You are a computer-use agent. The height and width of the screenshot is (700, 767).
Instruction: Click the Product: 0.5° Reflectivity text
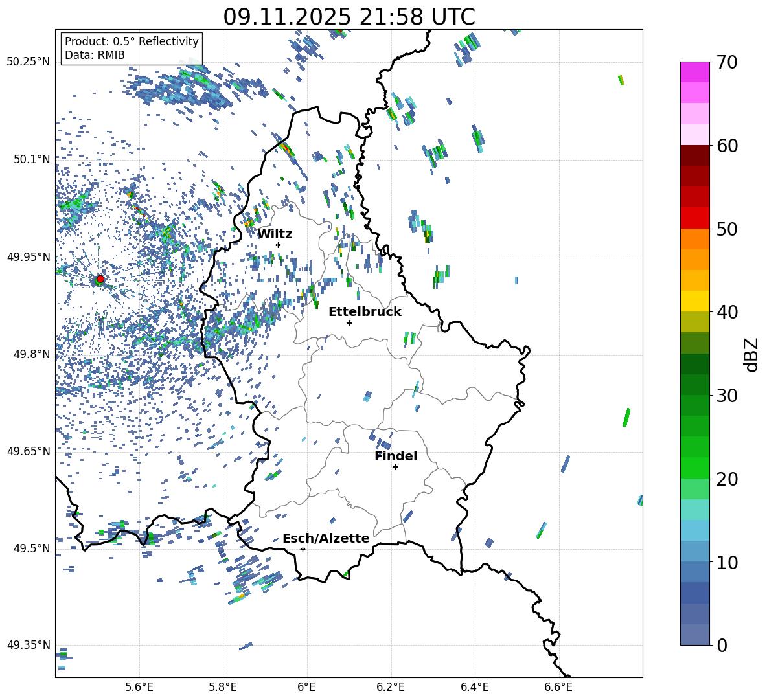[x=132, y=41]
